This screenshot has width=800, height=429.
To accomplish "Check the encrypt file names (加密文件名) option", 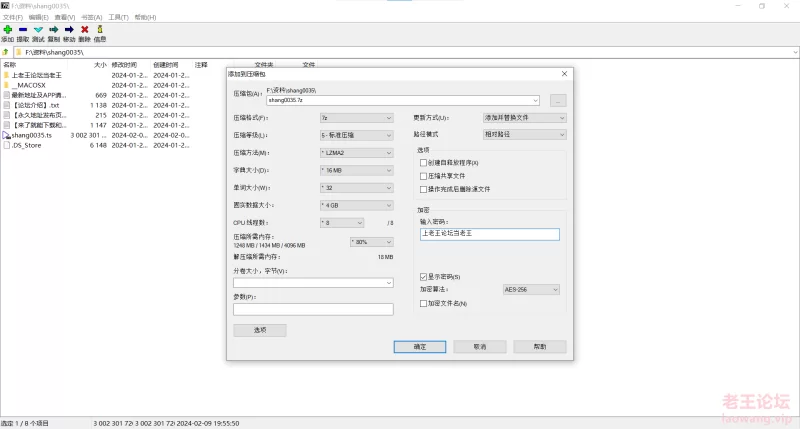I will 423,303.
